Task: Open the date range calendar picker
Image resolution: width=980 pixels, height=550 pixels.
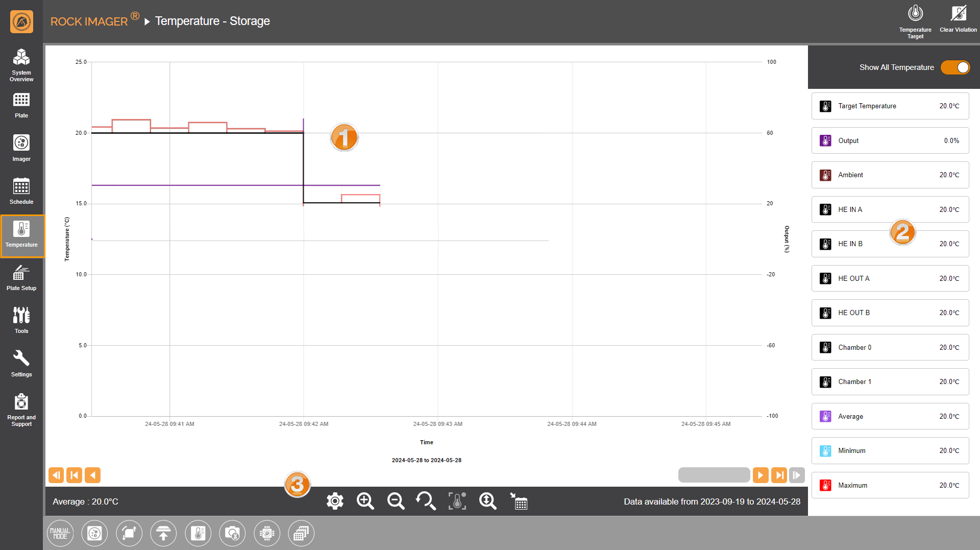Action: click(x=519, y=501)
